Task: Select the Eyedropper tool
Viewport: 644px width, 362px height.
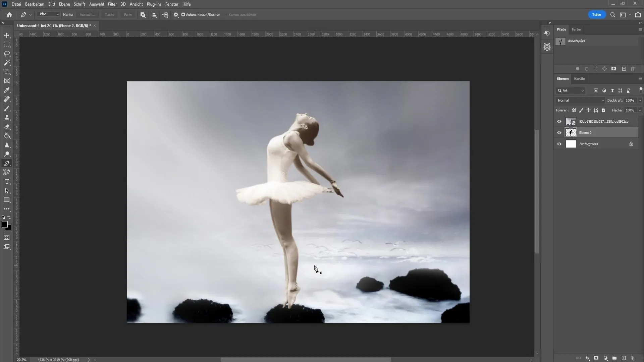Action: [7, 90]
